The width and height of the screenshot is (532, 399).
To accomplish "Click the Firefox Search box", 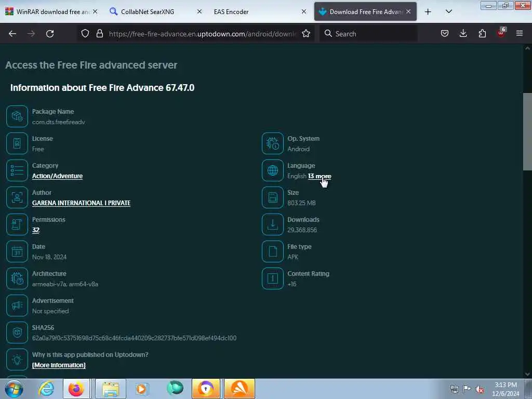I will click(368, 34).
